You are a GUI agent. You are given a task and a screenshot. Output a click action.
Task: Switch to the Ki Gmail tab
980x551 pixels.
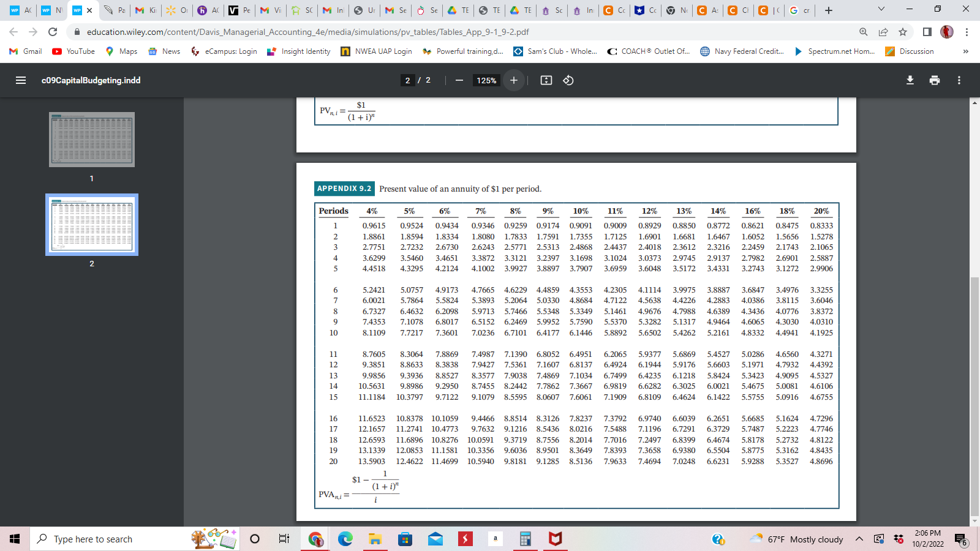pos(146,10)
